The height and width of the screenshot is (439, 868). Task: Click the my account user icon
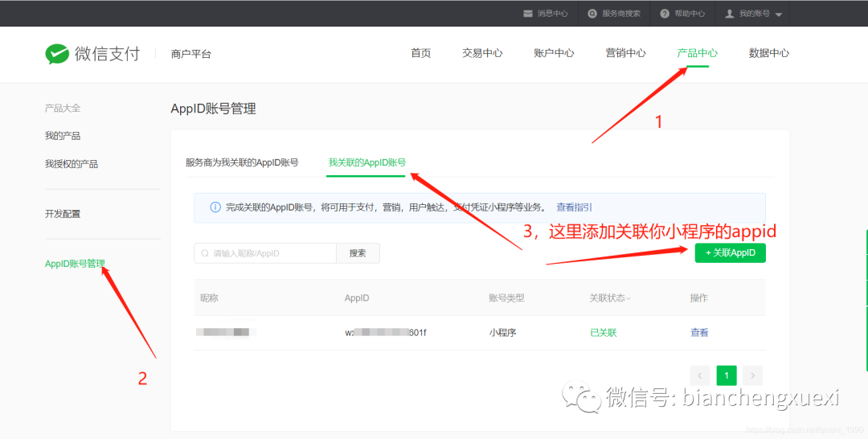(730, 14)
